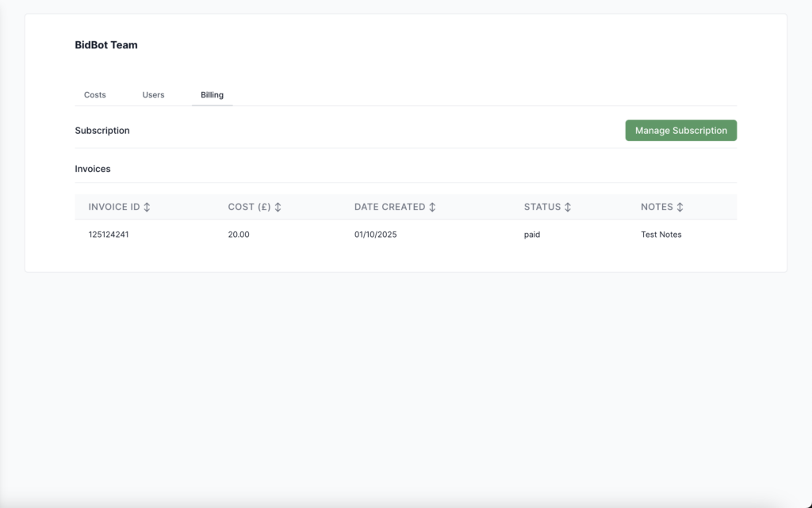Click the COST (£) column header text

coord(249,207)
